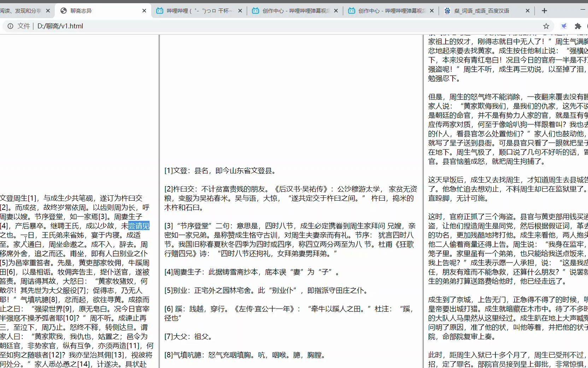The height and width of the screenshot is (368, 588).
Task: Click footnote [5]别业 line
Action: [x=267, y=291]
